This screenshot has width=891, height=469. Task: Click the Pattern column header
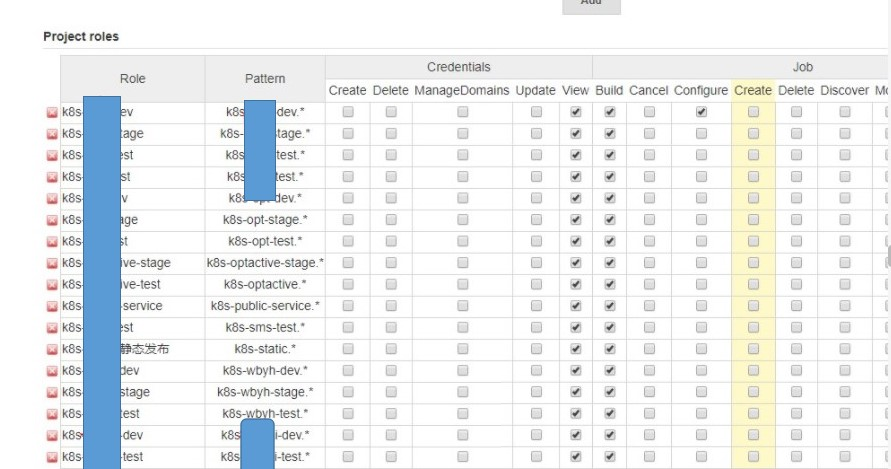click(x=265, y=79)
